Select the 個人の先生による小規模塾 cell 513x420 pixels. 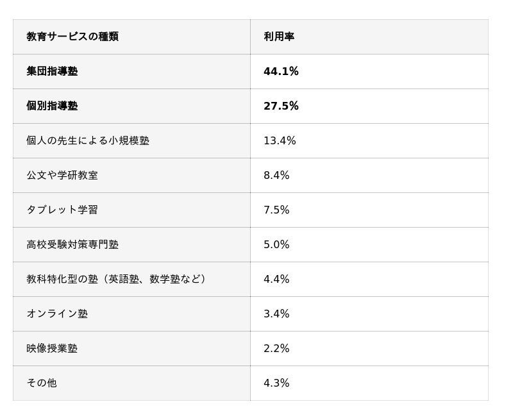click(x=88, y=140)
